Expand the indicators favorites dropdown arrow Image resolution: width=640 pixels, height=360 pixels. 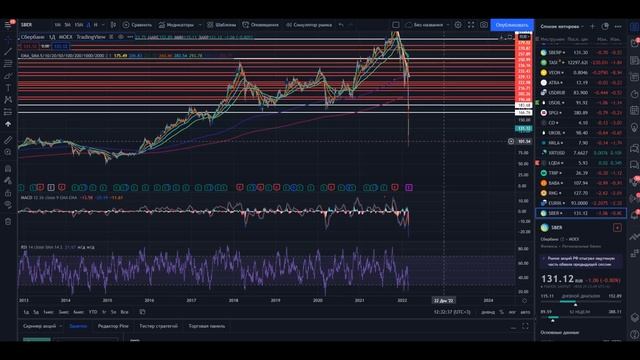click(x=200, y=25)
